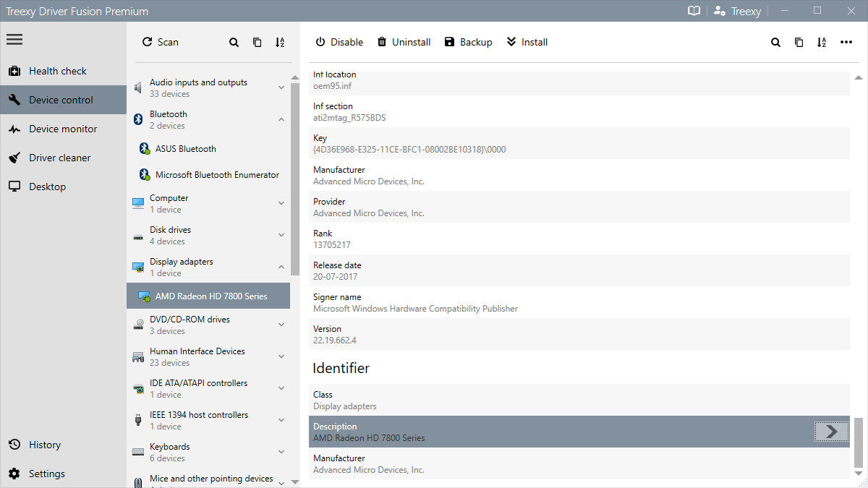Select the Driver cleaner tool
868x488 pixels.
coord(59,158)
